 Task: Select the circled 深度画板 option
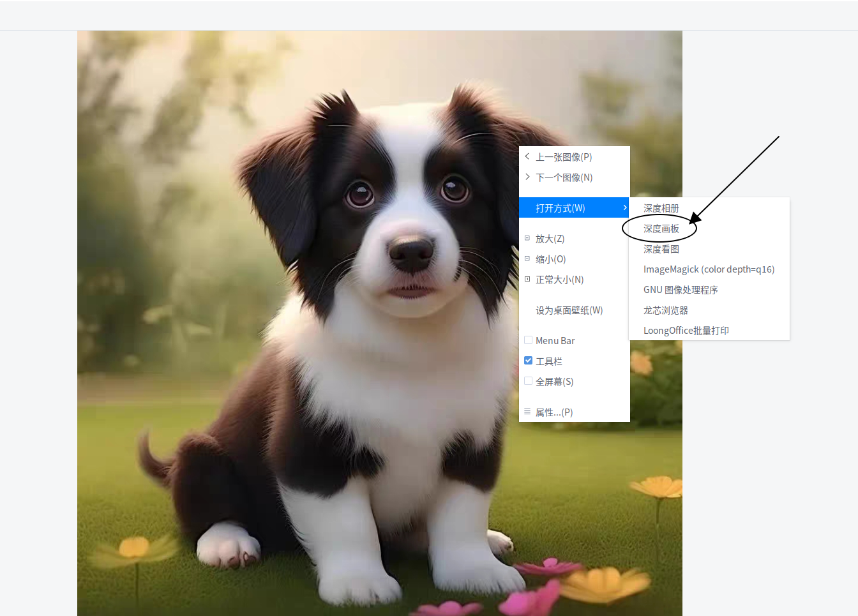tap(661, 228)
